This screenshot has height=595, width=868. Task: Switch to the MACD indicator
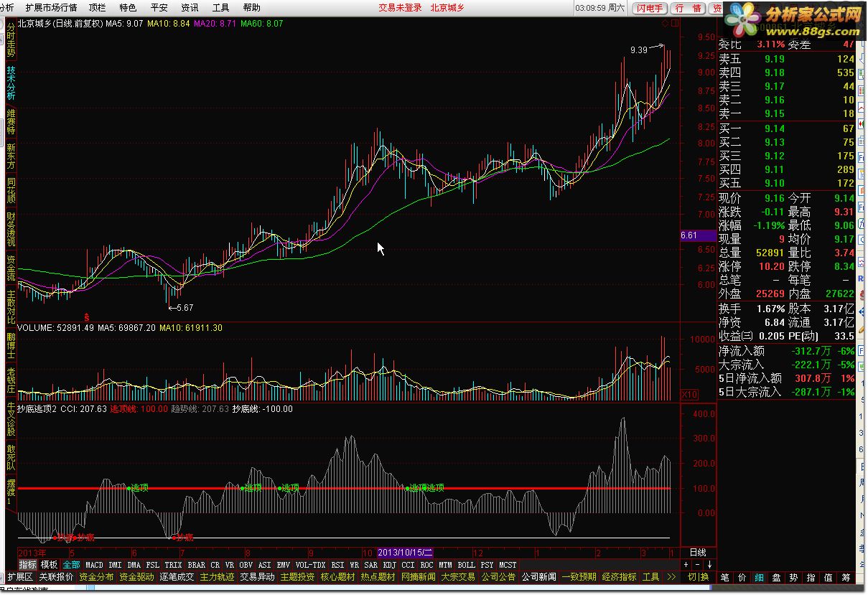(x=94, y=565)
